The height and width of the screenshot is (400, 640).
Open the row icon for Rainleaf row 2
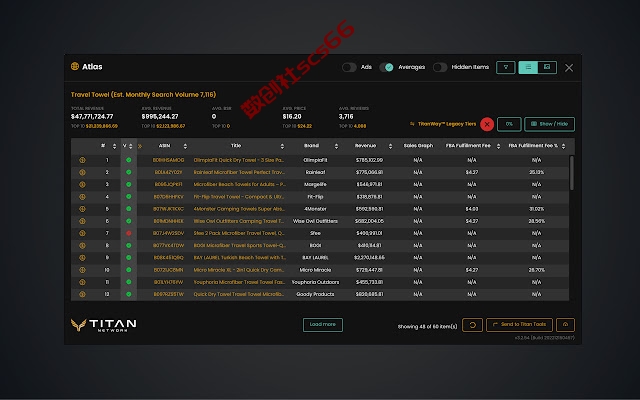(x=82, y=172)
